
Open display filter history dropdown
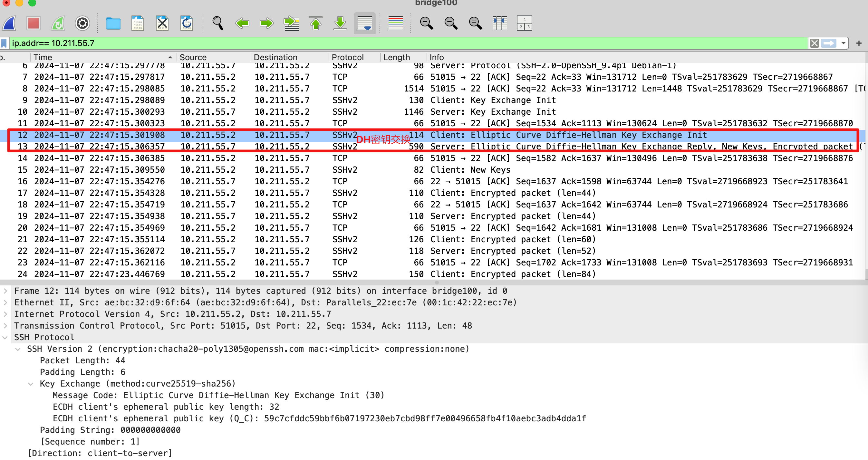tap(843, 43)
